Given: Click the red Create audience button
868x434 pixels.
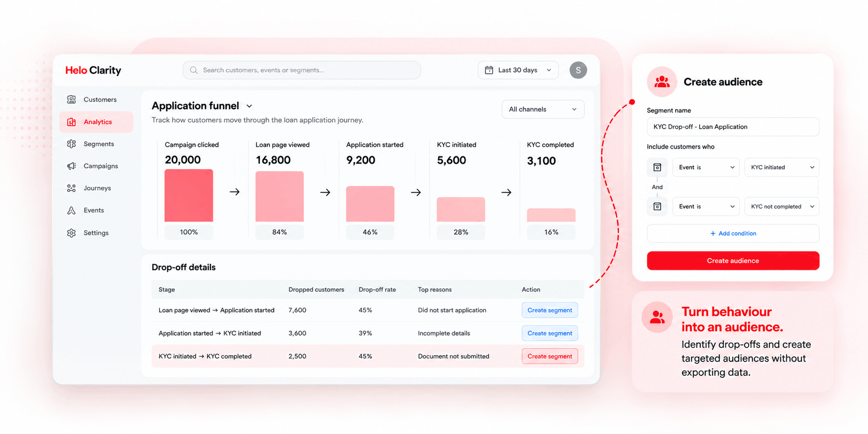Looking at the screenshot, I should point(733,261).
